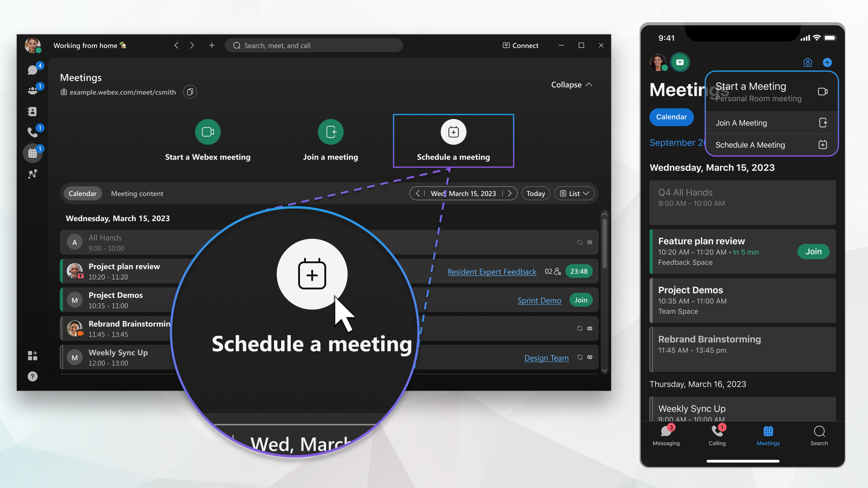The width and height of the screenshot is (868, 488).
Task: Click the copy Personal Room link icon
Action: 190,92
